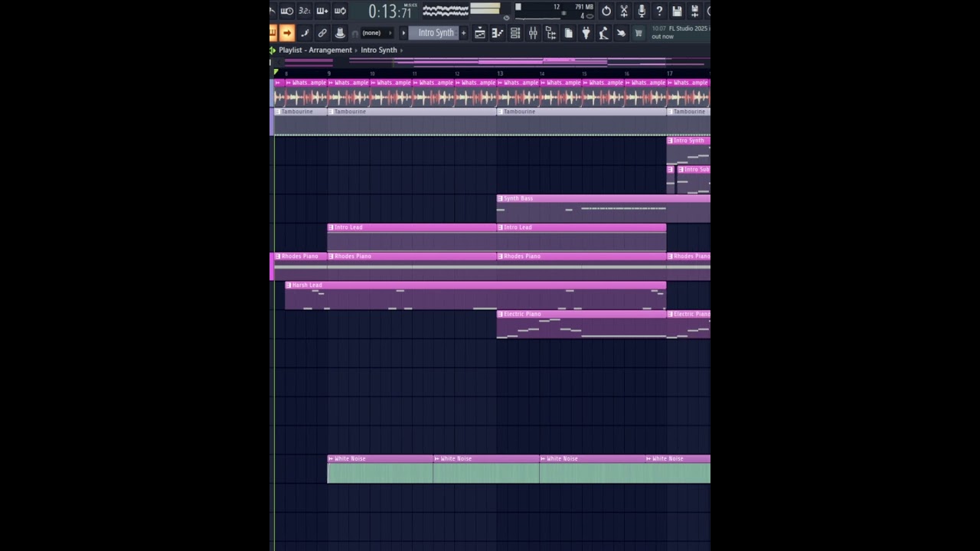Click the microphone one-click recording icon
This screenshot has height=551, width=980.
[x=642, y=11]
